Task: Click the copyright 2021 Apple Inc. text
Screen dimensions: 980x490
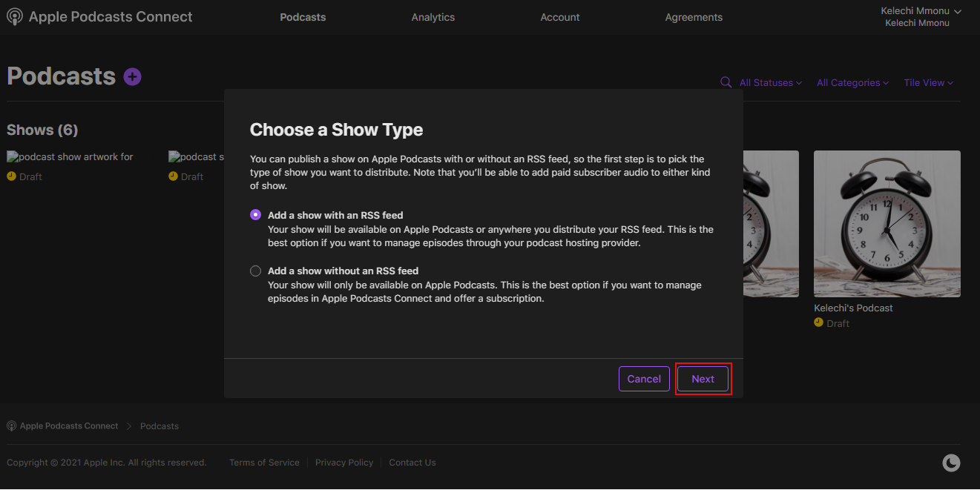Action: [107, 463]
